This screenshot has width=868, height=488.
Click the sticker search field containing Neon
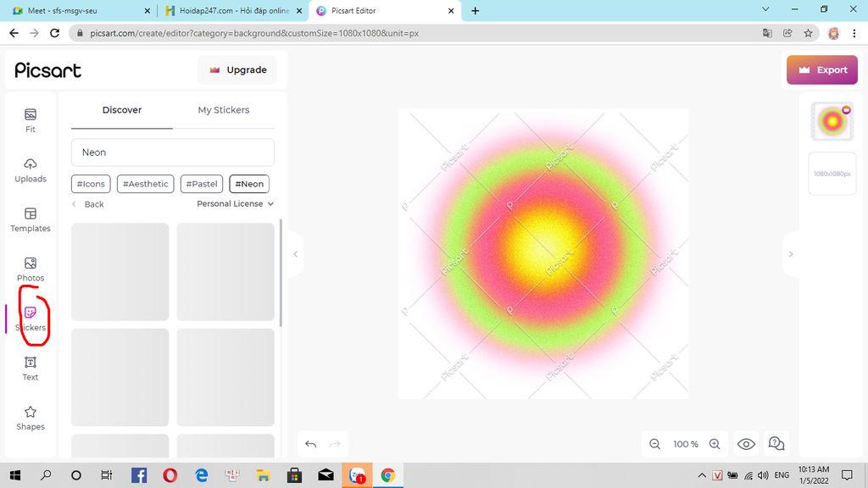tap(173, 152)
